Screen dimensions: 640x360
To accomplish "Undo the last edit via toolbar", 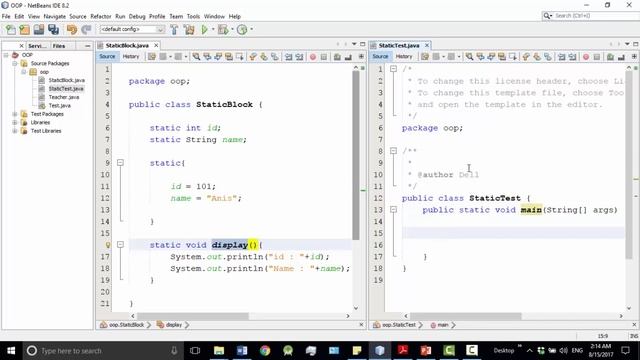I will (72, 29).
